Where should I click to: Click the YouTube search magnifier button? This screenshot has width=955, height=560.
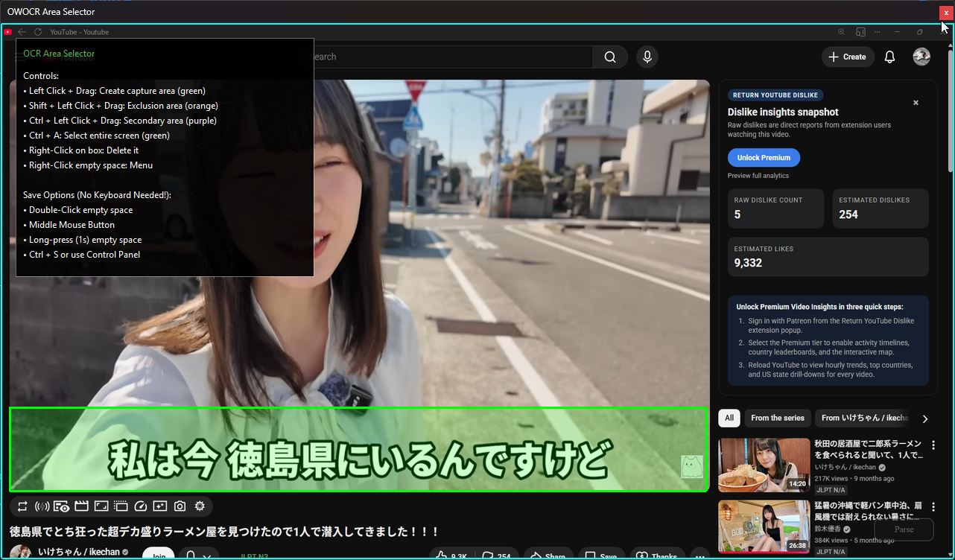pyautogui.click(x=610, y=57)
